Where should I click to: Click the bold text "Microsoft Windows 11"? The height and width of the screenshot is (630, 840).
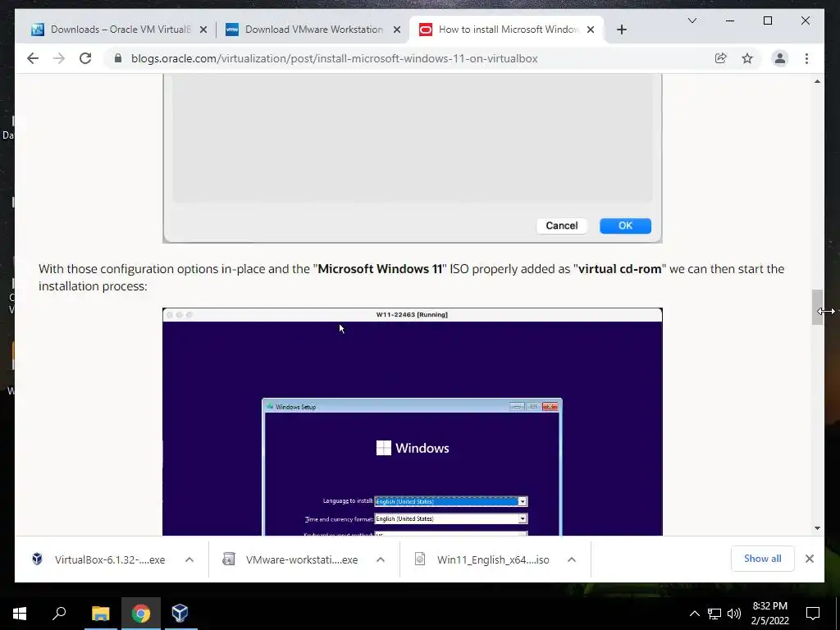[x=380, y=269]
